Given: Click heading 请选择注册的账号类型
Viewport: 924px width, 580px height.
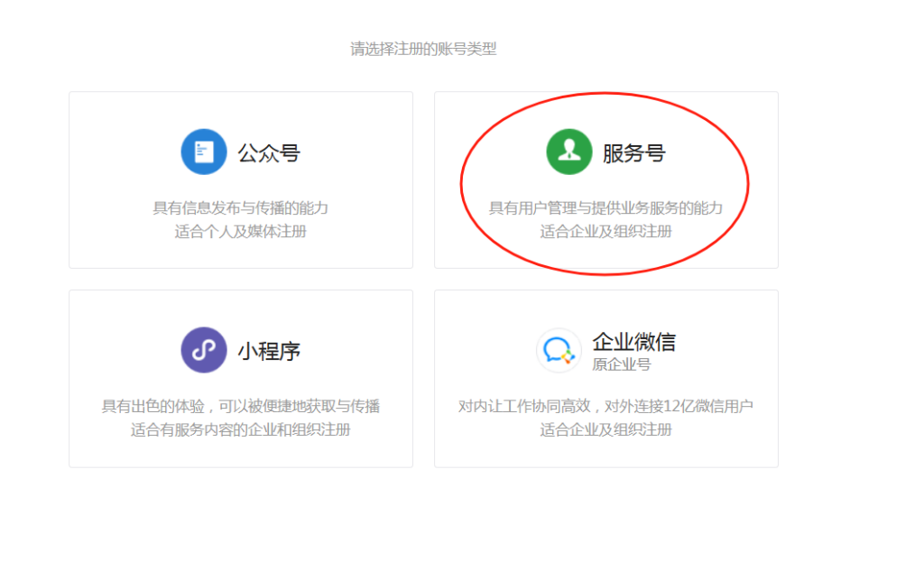Looking at the screenshot, I should tap(424, 49).
